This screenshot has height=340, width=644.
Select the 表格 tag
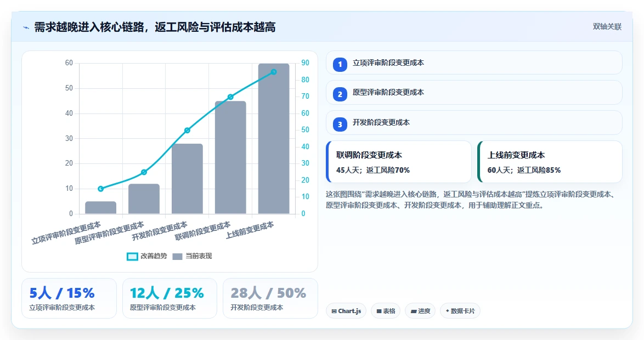[x=386, y=311]
